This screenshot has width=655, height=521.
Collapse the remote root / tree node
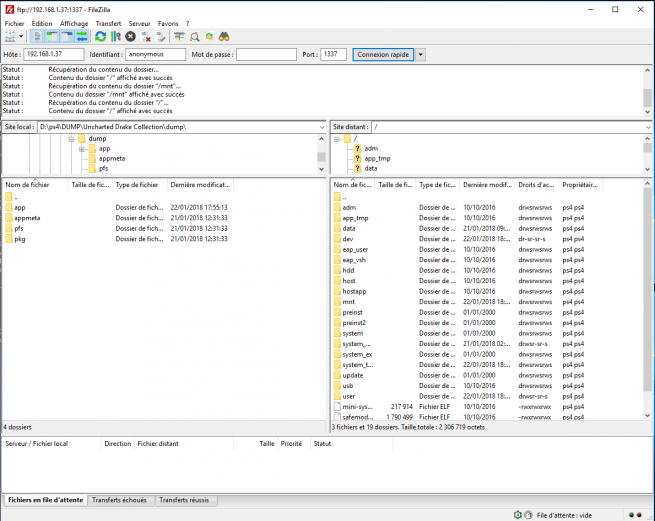pyautogui.click(x=337, y=139)
